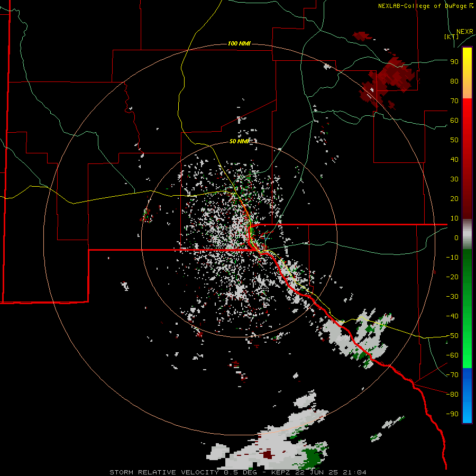
Task: Click the -30 value on the color scale
Action: click(452, 297)
